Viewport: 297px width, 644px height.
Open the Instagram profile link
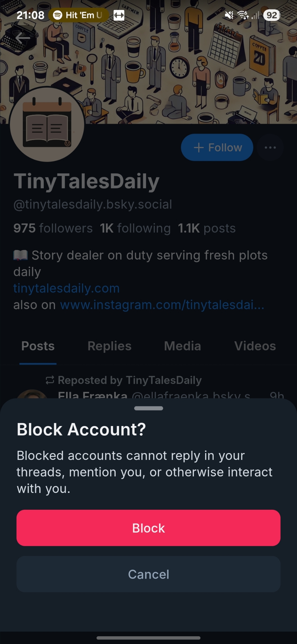[162, 305]
